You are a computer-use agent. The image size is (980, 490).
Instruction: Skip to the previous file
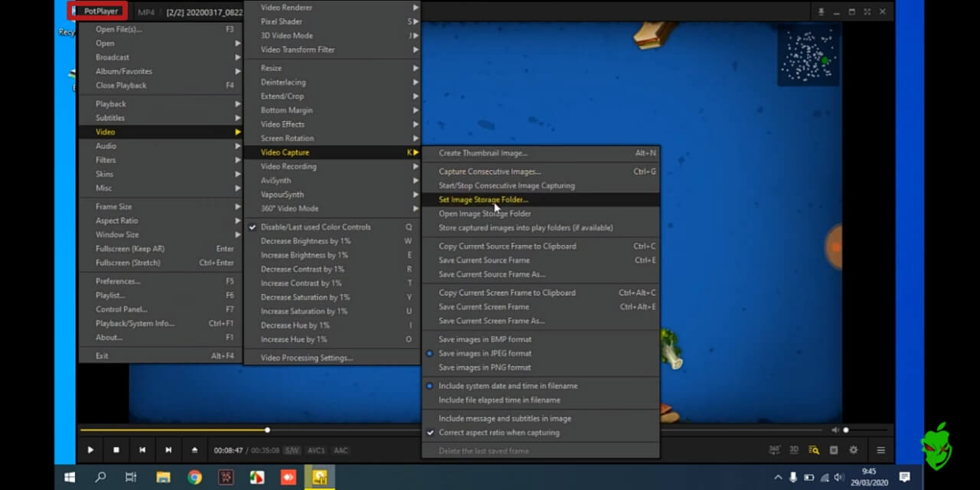click(x=142, y=450)
